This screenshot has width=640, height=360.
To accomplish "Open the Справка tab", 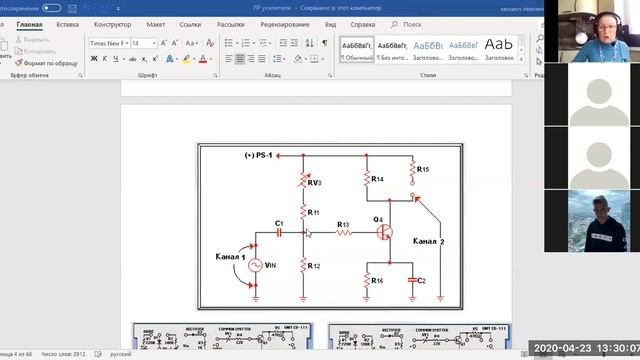I will pyautogui.click(x=362, y=24).
